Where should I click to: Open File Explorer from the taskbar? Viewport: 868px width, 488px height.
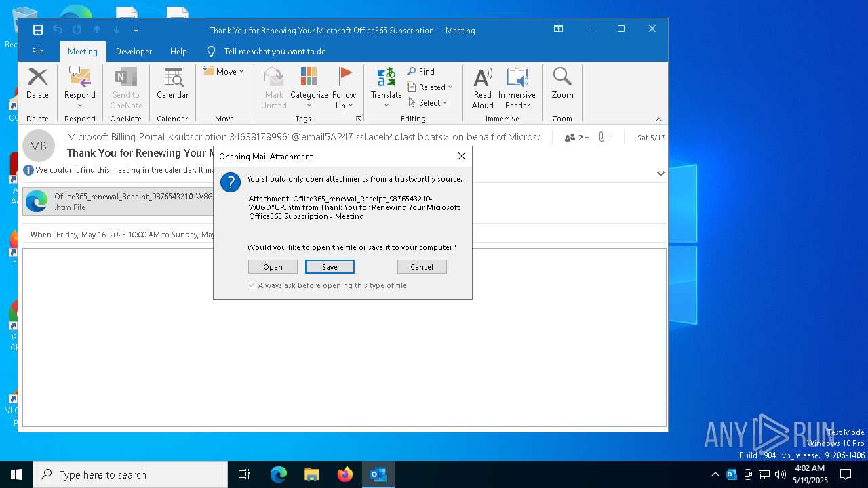(x=312, y=474)
